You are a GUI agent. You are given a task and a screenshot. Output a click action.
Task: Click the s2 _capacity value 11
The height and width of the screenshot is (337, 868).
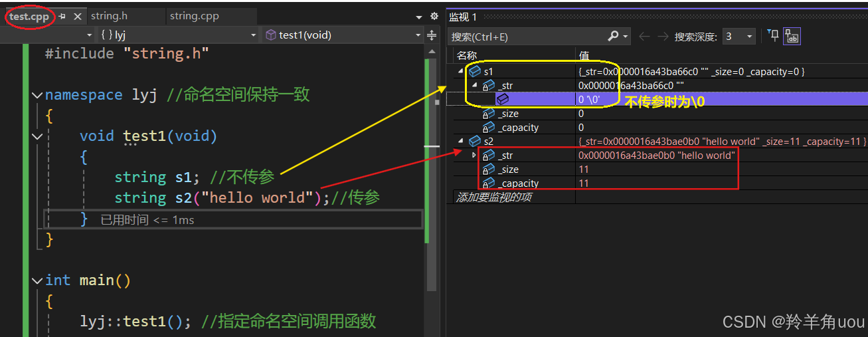(584, 183)
